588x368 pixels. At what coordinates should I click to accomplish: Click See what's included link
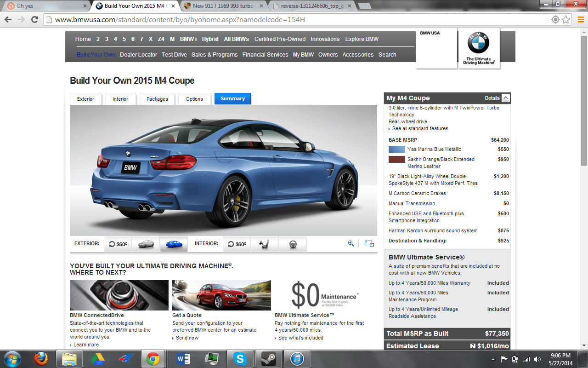300,338
